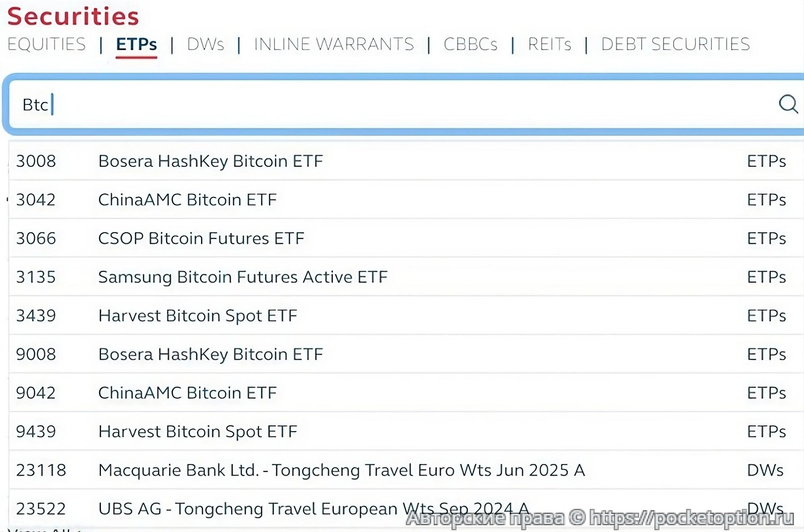The height and width of the screenshot is (532, 804).
Task: Open the DEBT SECURITIES tab
Action: (x=675, y=44)
